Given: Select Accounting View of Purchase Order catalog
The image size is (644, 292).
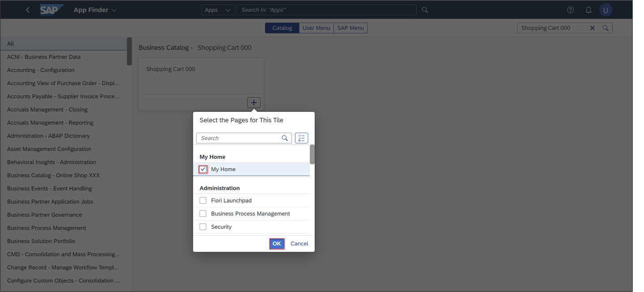Looking at the screenshot, I should [64, 83].
